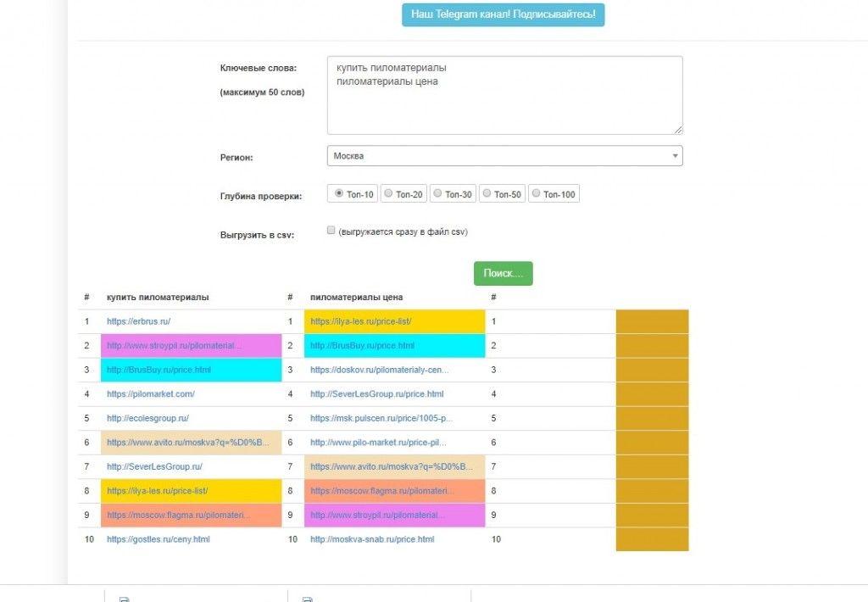This screenshot has height=602, width=868.
Task: Click the green Поиск button
Action: pos(504,274)
